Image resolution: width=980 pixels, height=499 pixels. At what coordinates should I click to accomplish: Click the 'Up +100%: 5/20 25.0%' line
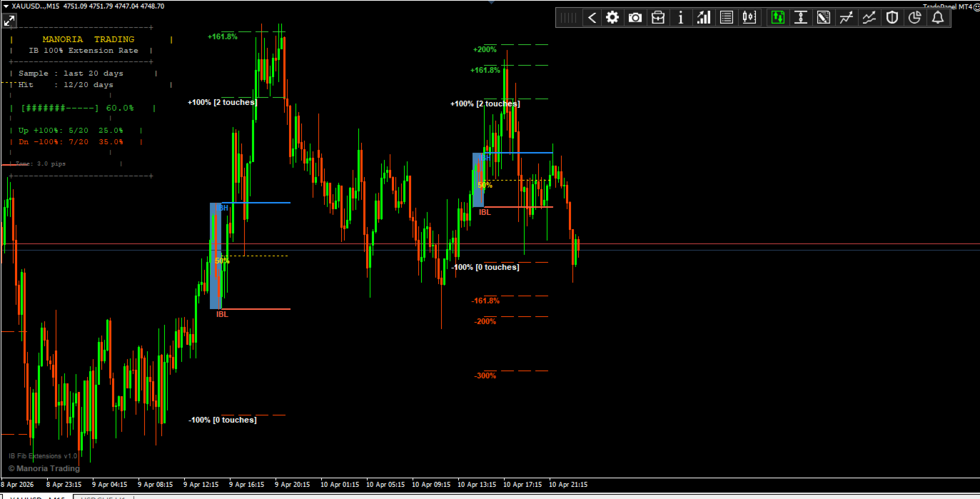[x=71, y=131]
